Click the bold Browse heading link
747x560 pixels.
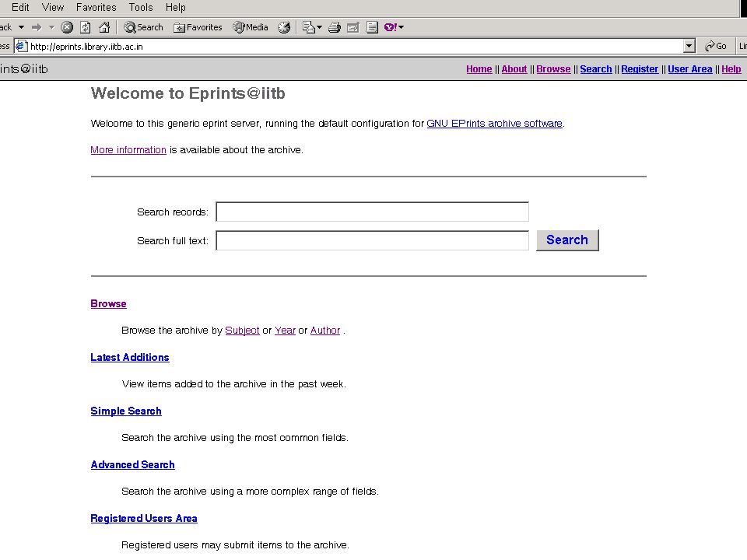[x=108, y=304]
